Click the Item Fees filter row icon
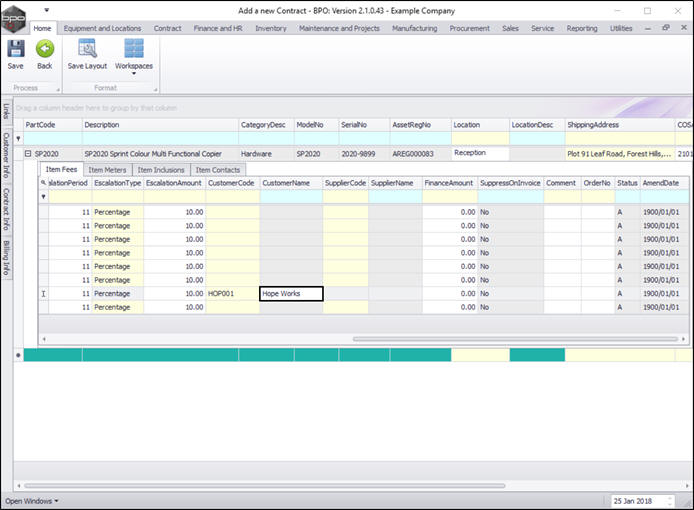694x510 pixels. pyautogui.click(x=43, y=197)
